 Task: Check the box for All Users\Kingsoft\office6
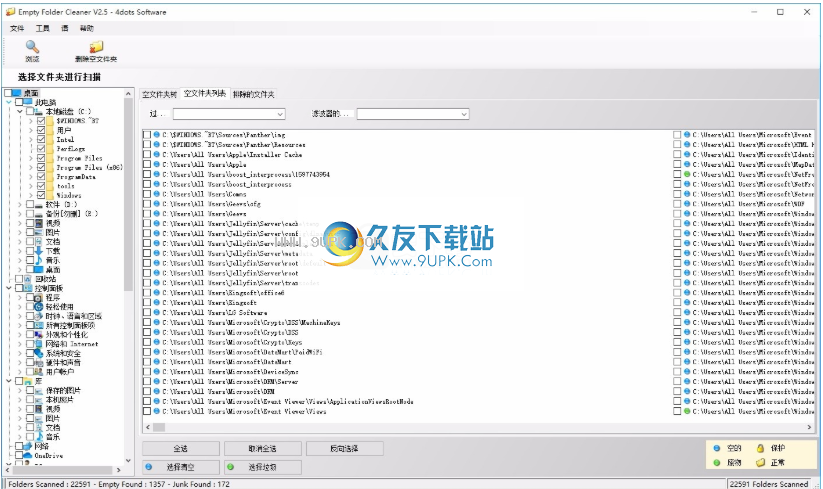click(147, 293)
